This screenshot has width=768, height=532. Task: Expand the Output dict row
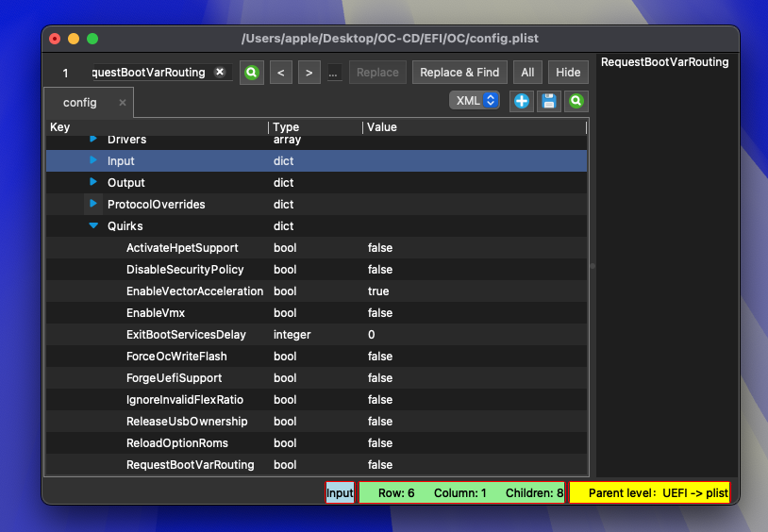coord(93,182)
